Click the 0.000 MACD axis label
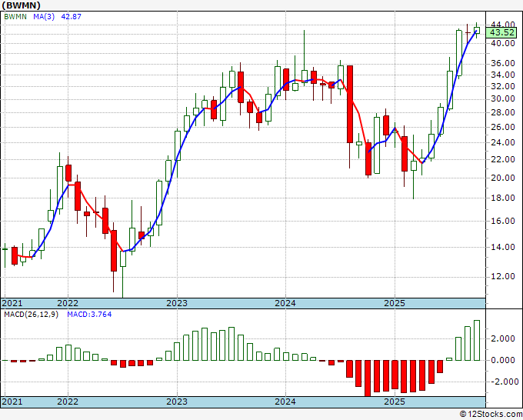The height and width of the screenshot is (420, 523). pyautogui.click(x=505, y=360)
